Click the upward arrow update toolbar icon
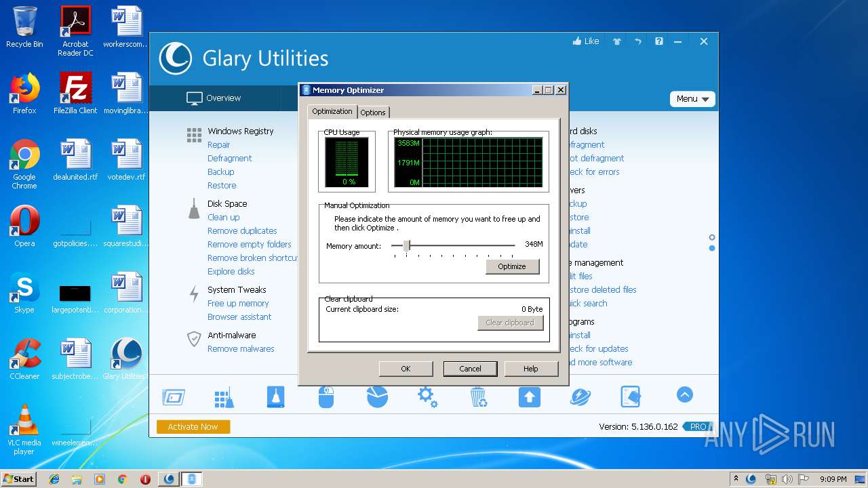This screenshot has width=868, height=488. [x=530, y=396]
